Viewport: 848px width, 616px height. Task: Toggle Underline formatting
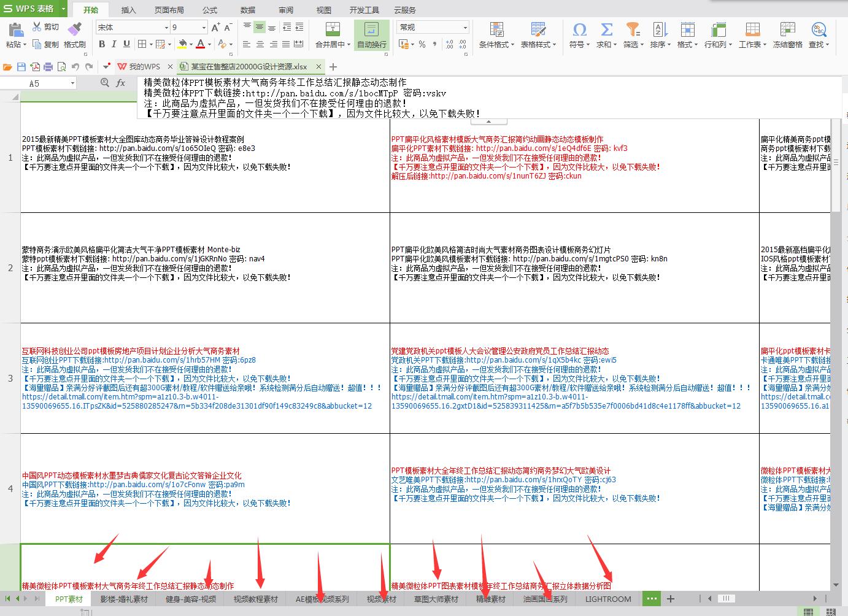tap(126, 44)
